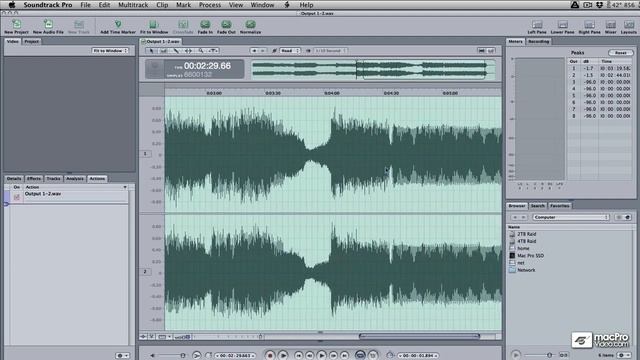Toggle the Cycle button in transport
640x360 pixels.
click(x=360, y=356)
